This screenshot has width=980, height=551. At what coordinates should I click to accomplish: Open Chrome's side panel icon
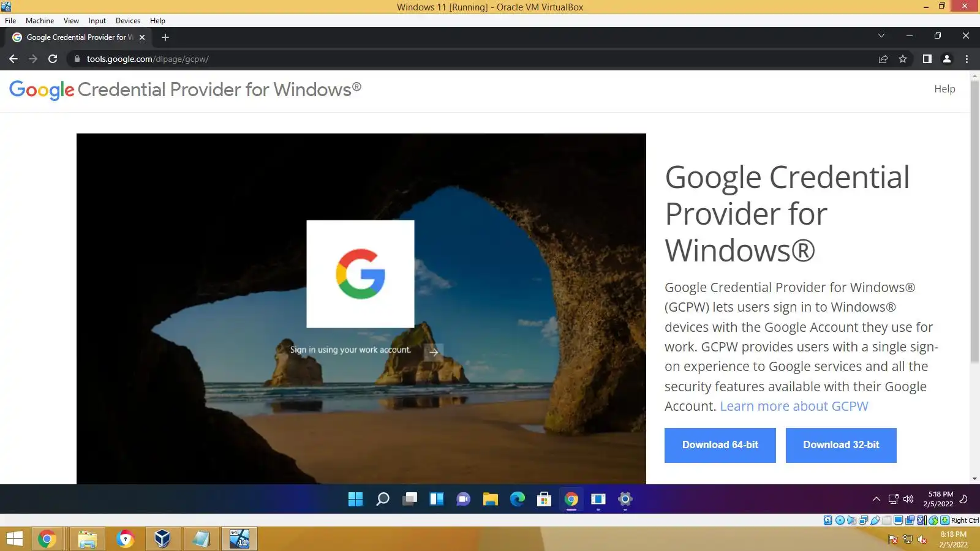tap(927, 59)
